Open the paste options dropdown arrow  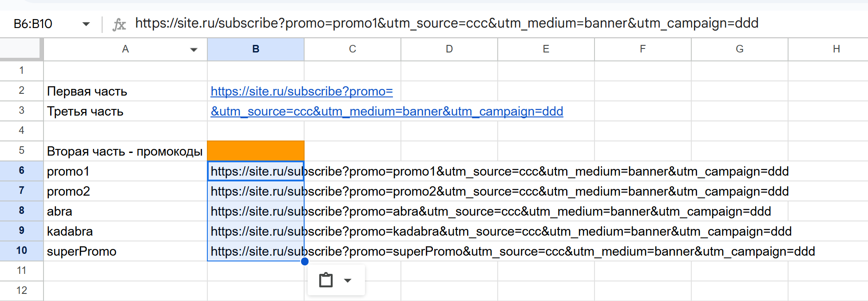tap(348, 280)
